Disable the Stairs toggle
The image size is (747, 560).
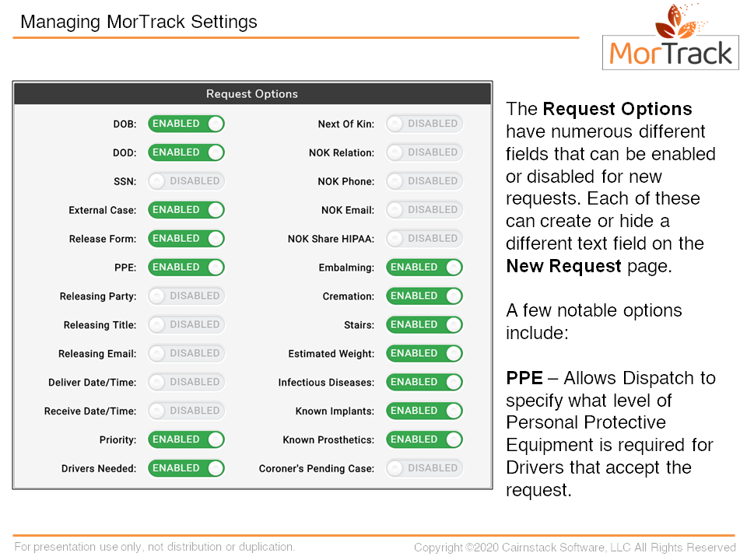pyautogui.click(x=424, y=325)
